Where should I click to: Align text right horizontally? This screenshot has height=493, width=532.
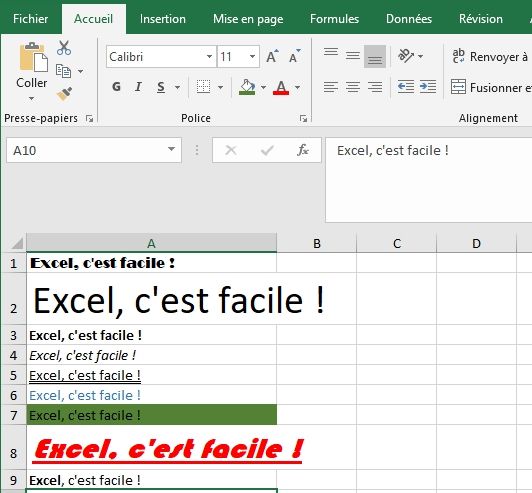pyautogui.click(x=375, y=87)
